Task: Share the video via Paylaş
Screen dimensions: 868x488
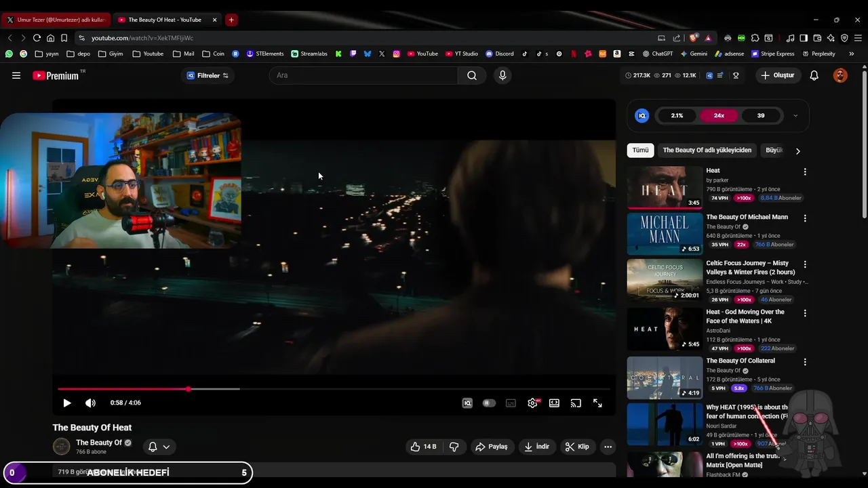Action: click(492, 447)
